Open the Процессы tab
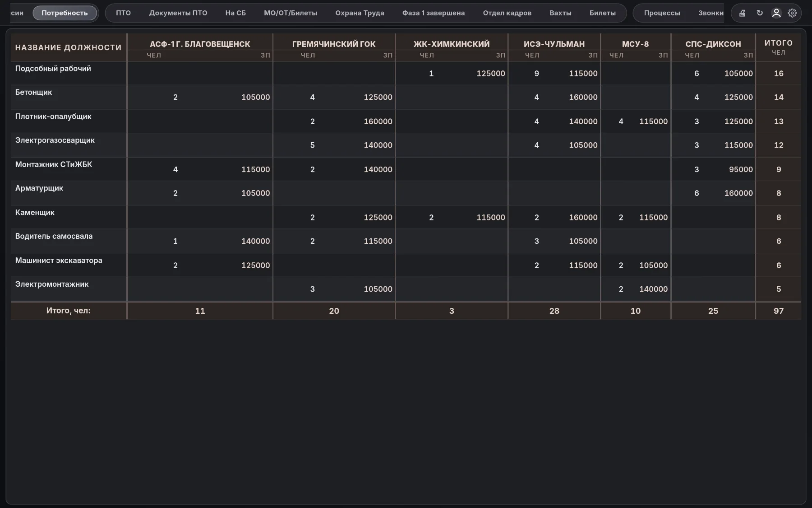This screenshot has width=812, height=508. (662, 13)
